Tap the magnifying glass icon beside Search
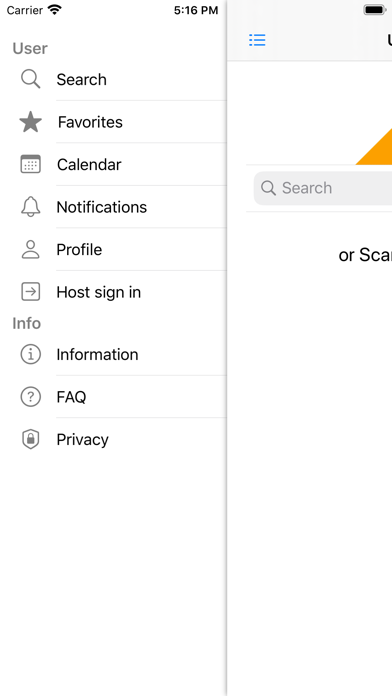392x696 pixels. tap(31, 79)
